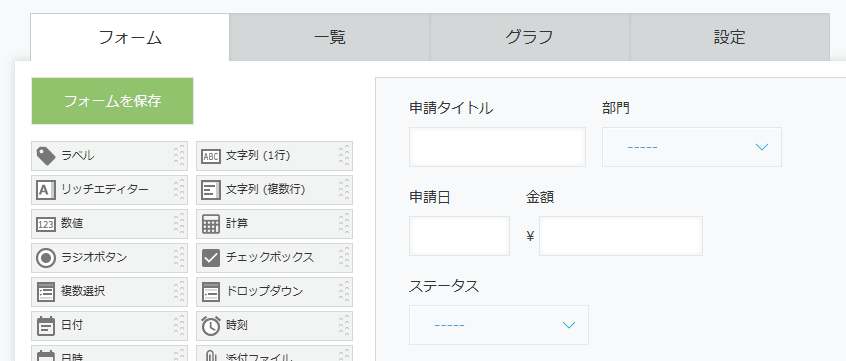846x361 pixels.
Task: Grab the drag handle of ラベル
Action: point(180,156)
